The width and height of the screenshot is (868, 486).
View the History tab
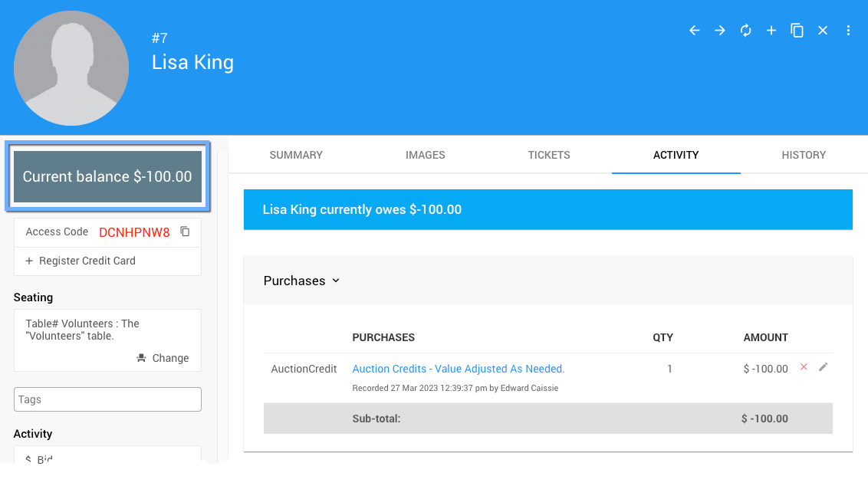(804, 155)
